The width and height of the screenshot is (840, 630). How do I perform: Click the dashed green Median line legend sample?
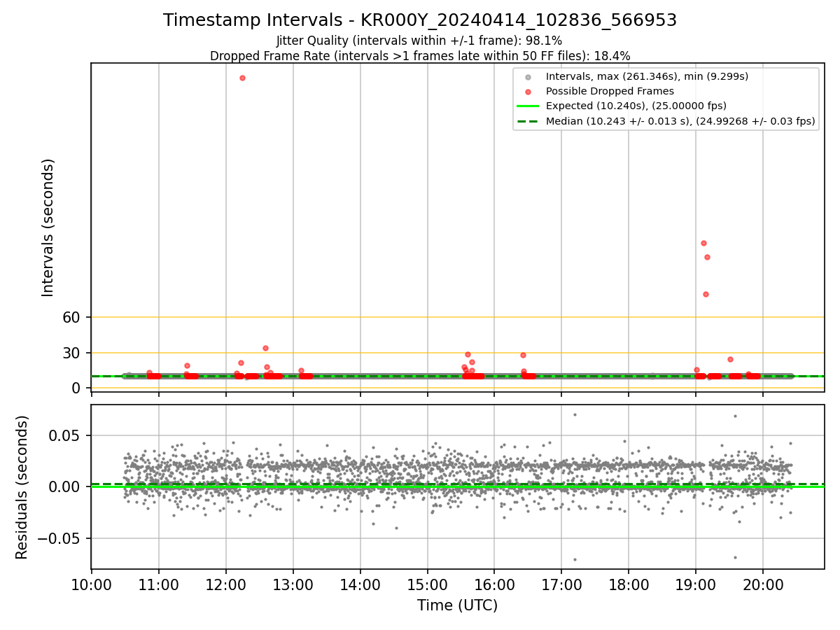(x=528, y=121)
